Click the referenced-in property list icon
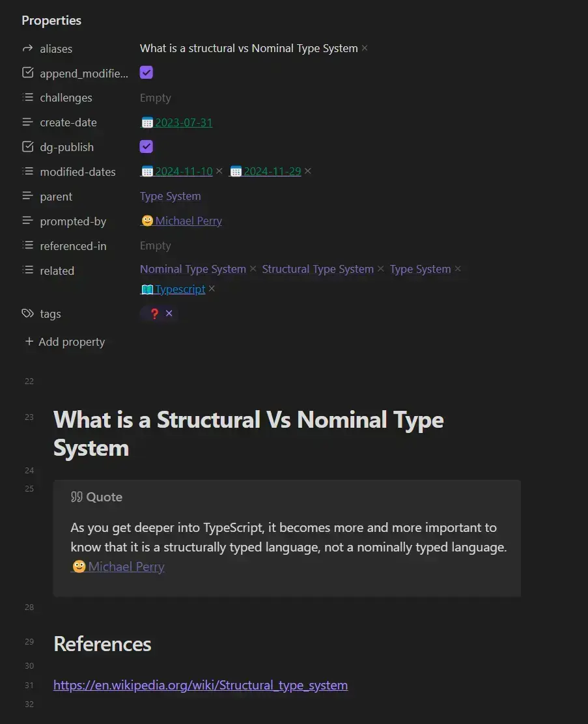 [27, 245]
